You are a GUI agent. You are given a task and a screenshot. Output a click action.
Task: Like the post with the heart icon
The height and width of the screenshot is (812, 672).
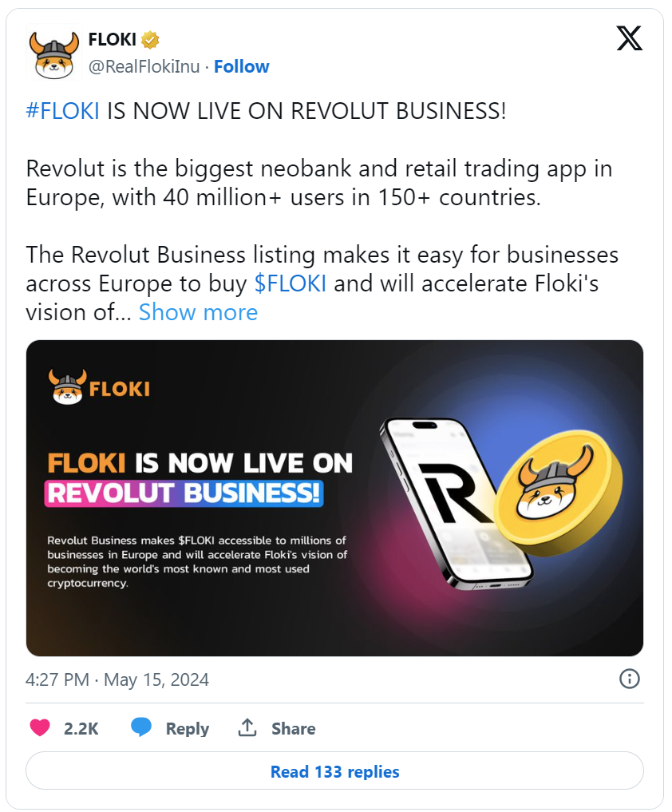coord(39,727)
